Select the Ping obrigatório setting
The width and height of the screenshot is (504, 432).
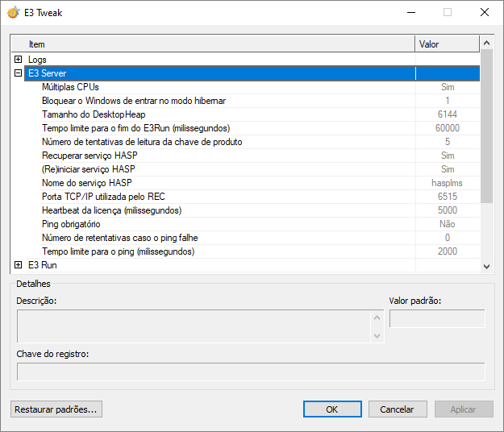[x=71, y=224]
